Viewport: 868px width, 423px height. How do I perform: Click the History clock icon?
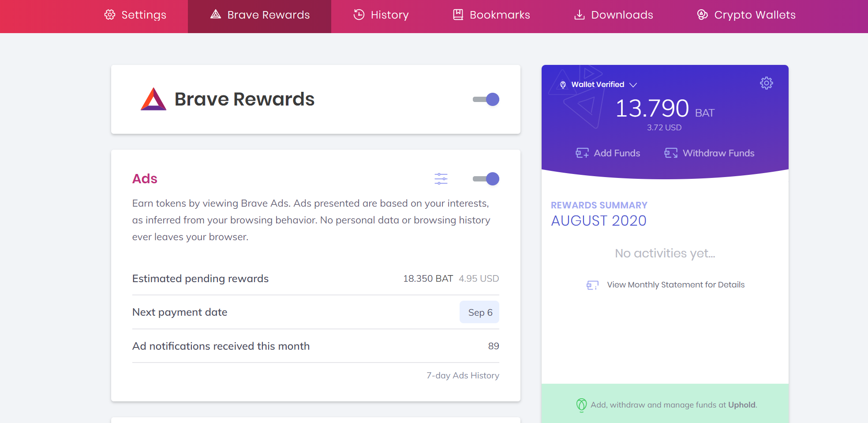359,15
